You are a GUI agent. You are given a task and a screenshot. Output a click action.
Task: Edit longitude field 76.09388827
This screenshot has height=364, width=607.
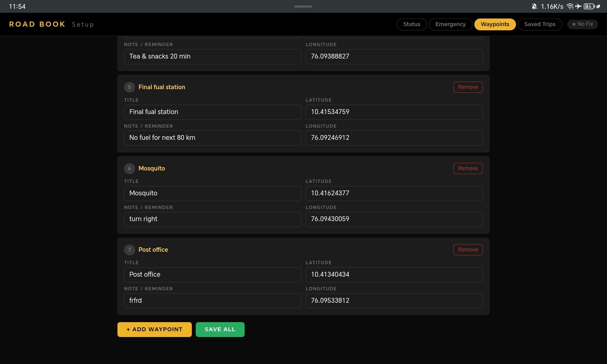tap(394, 57)
